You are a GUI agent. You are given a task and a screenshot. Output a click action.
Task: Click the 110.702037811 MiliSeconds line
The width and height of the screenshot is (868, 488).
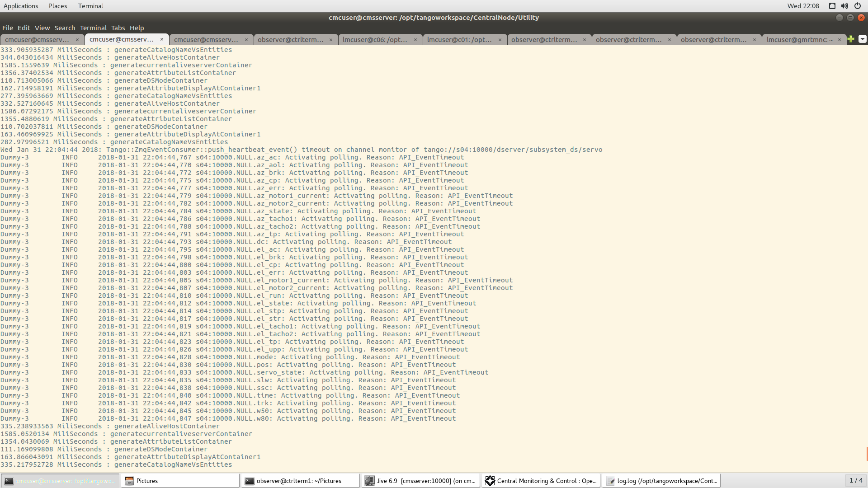104,127
